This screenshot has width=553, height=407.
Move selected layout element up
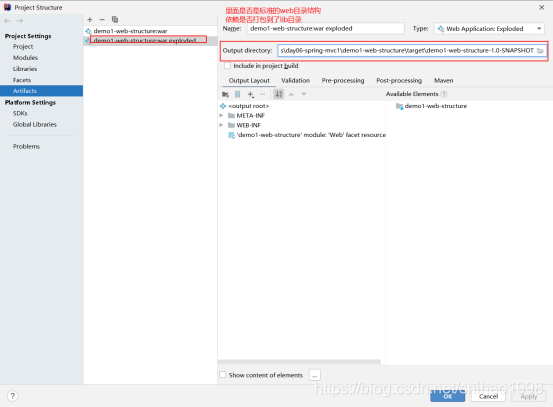coord(291,94)
